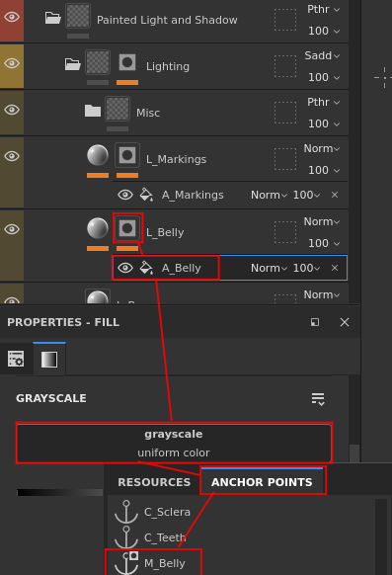Select the Lighting folder mask icon
This screenshot has width=392, height=575.
coord(127,62)
